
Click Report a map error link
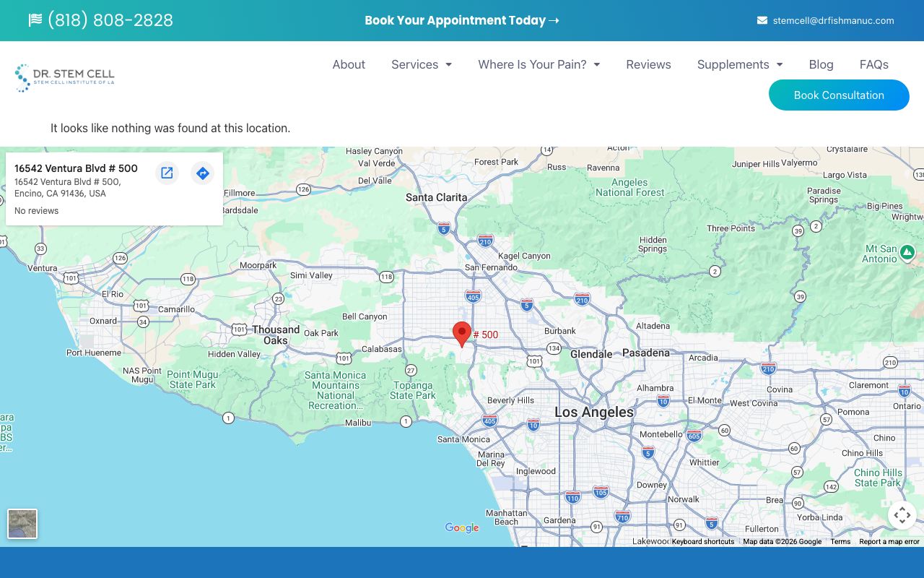[x=889, y=542]
